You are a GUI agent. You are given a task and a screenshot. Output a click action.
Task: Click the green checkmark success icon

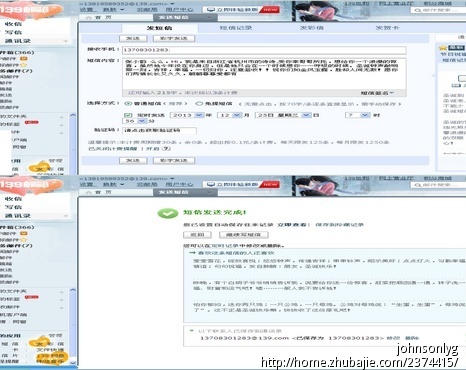(167, 213)
